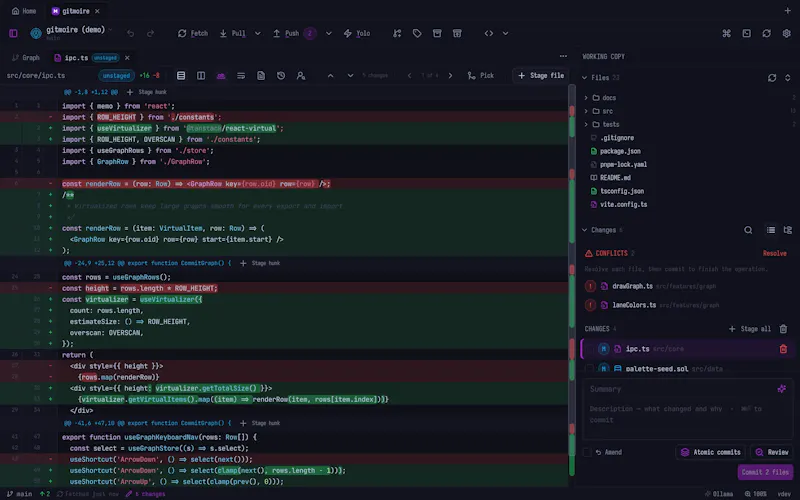Image resolution: width=800 pixels, height=500 pixels.
Task: Switch to the Graph tab
Action: point(26,58)
